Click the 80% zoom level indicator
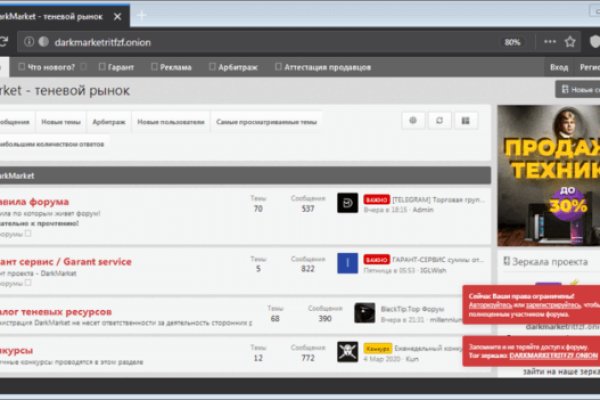The image size is (600, 400). pyautogui.click(x=512, y=42)
